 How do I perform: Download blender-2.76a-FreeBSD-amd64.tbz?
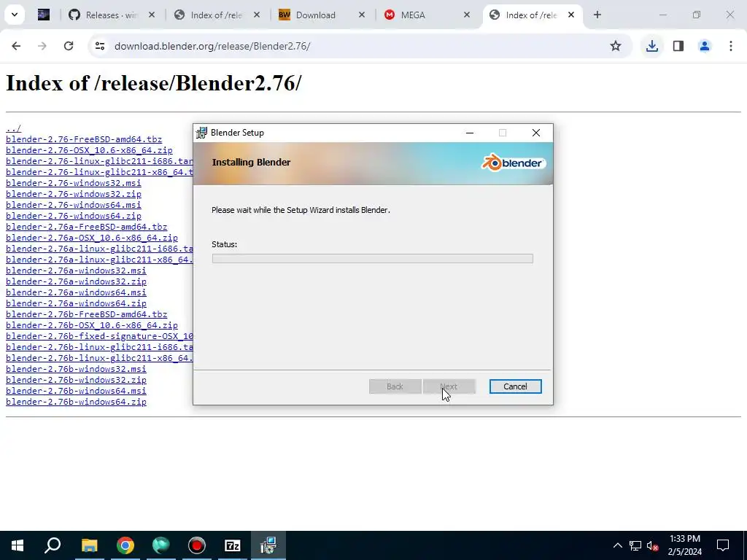(x=87, y=227)
